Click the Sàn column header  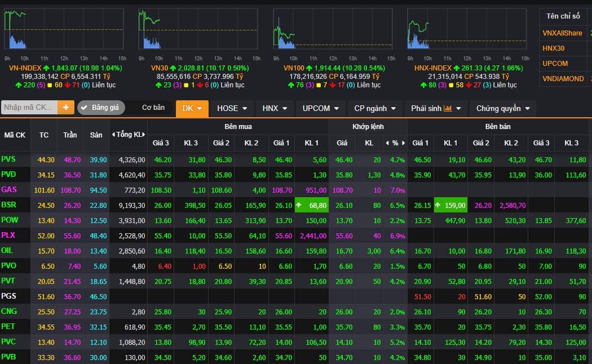coord(96,135)
